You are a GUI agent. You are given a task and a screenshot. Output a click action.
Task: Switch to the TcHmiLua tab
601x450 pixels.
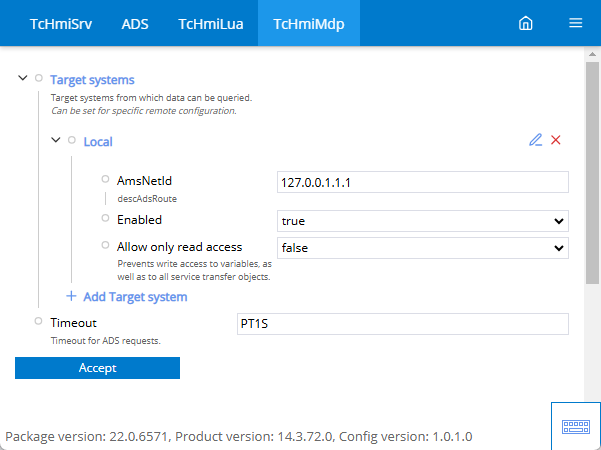pyautogui.click(x=211, y=24)
